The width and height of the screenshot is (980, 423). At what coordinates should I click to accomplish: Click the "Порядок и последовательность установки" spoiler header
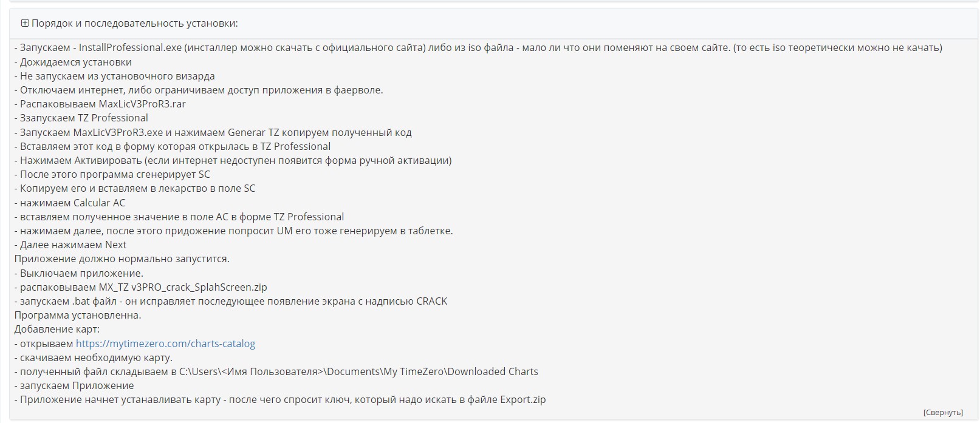point(134,24)
